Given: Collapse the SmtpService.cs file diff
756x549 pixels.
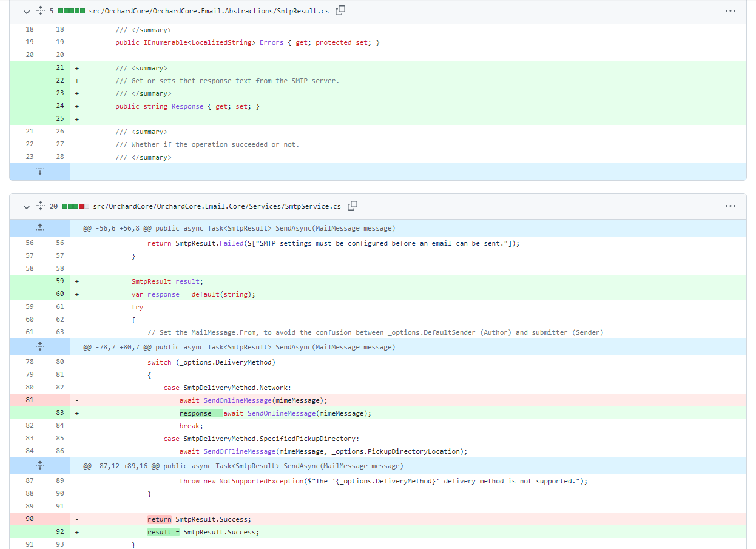Looking at the screenshot, I should click(x=27, y=206).
